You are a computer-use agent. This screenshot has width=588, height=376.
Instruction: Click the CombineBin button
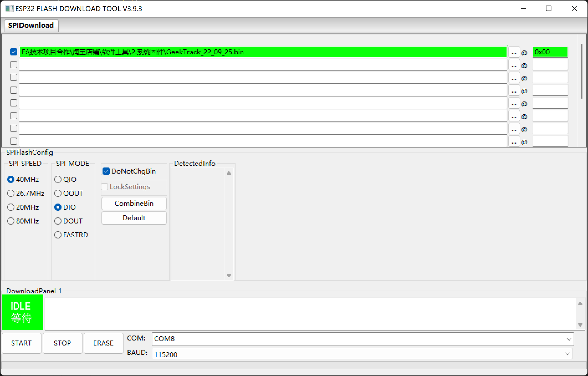(134, 203)
